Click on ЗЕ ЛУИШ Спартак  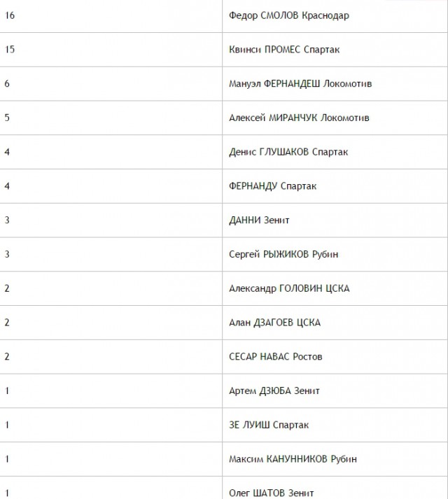click(x=269, y=425)
